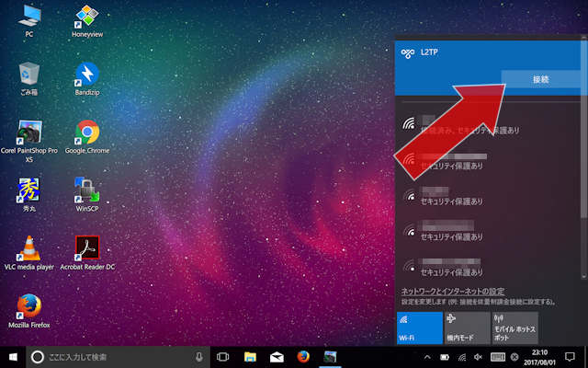Open the ごみ箱 recycle bin icon
The width and height of the screenshot is (588, 368).
point(28,78)
